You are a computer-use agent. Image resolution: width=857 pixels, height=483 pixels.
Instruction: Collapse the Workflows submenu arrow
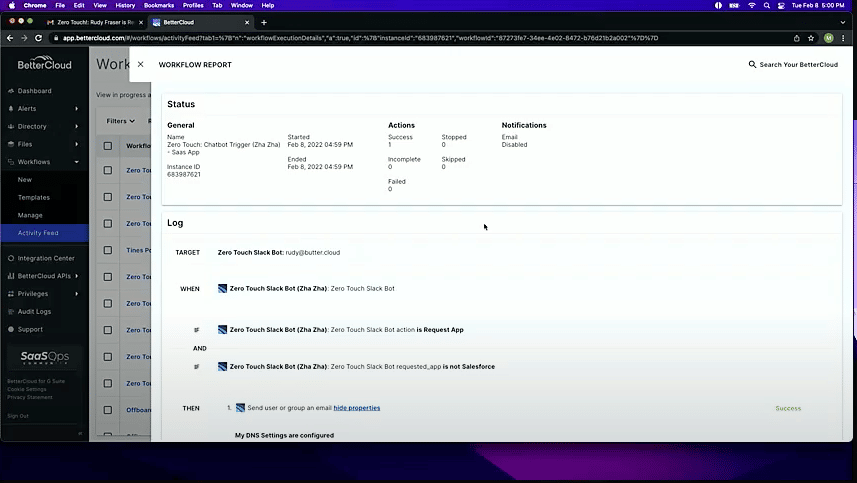point(77,162)
